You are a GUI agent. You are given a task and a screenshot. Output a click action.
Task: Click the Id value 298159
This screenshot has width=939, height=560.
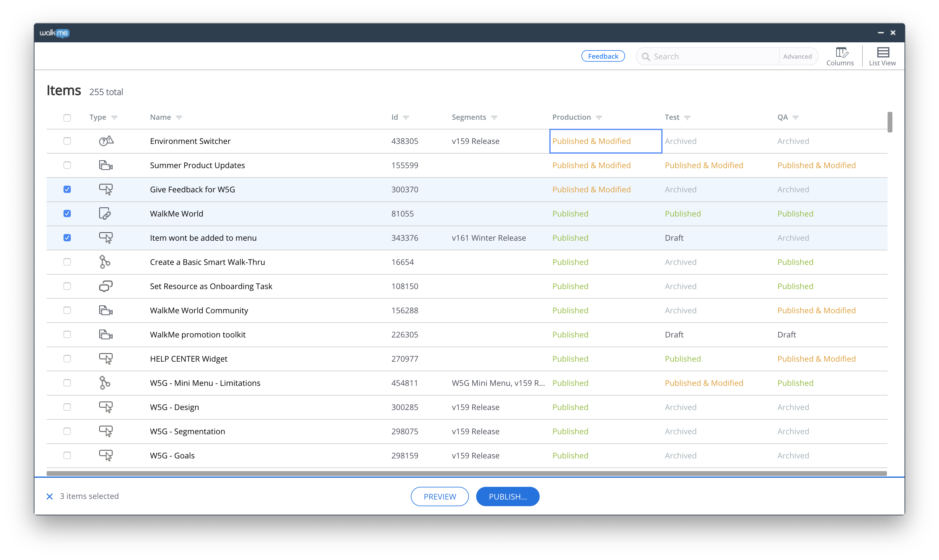pos(404,455)
